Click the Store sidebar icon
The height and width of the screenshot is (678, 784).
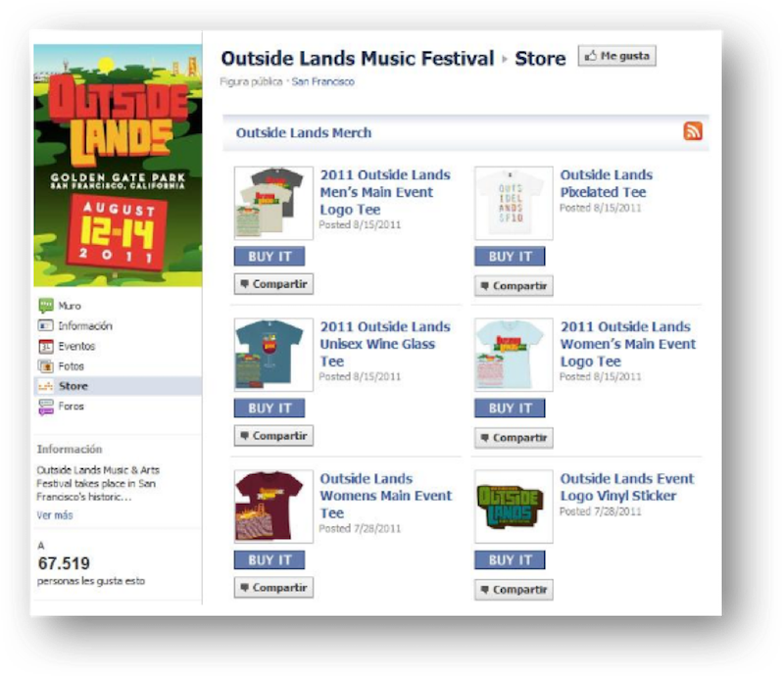click(45, 386)
